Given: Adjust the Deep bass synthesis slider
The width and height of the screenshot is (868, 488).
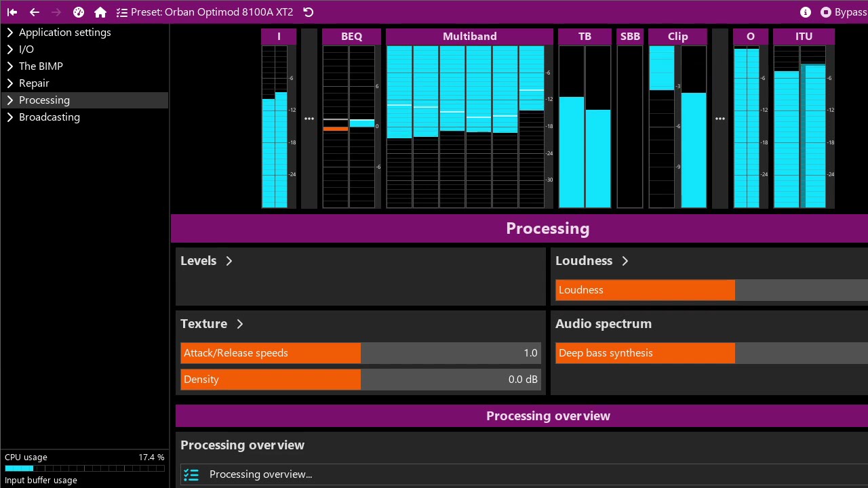Looking at the screenshot, I should [x=711, y=353].
